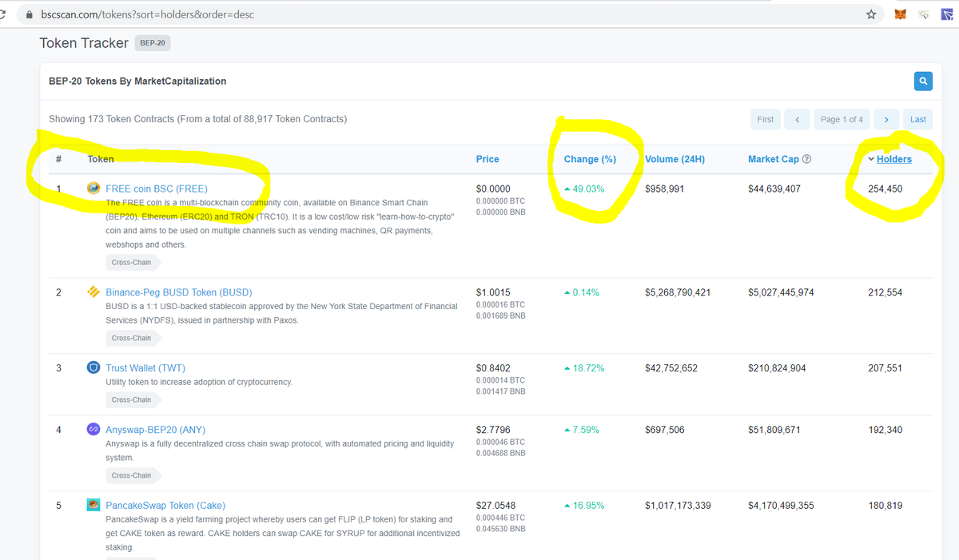Click holders count 180,819
The width and height of the screenshot is (959, 560).
coord(885,506)
